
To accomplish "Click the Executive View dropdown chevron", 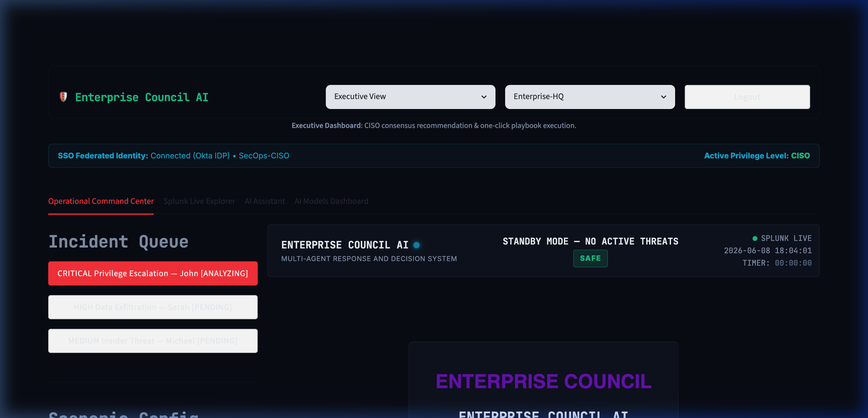I will click(484, 97).
